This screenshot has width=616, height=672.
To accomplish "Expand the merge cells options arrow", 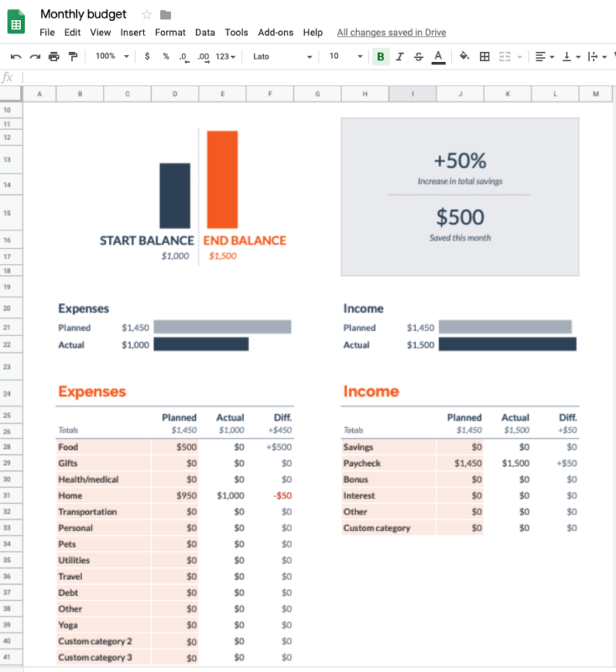I will pos(520,57).
